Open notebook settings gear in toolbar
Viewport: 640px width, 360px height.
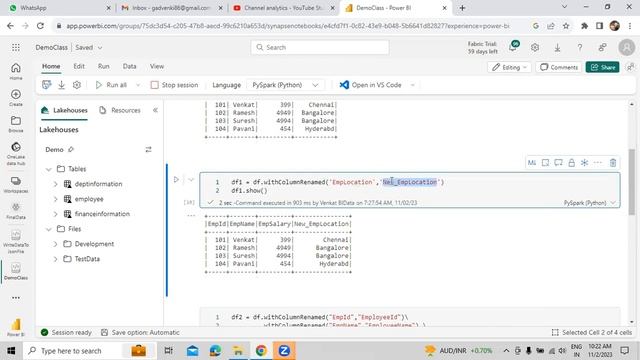[x=77, y=85]
